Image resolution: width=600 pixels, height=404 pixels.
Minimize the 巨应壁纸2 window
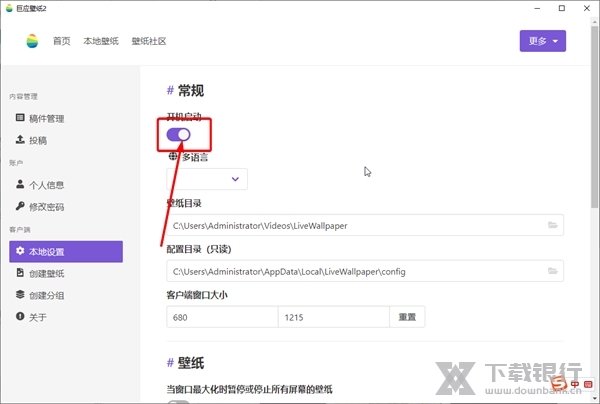(537, 8)
